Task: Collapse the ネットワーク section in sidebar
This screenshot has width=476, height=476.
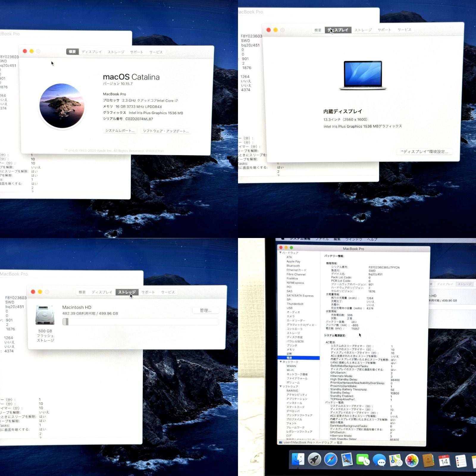Action: 281,362
